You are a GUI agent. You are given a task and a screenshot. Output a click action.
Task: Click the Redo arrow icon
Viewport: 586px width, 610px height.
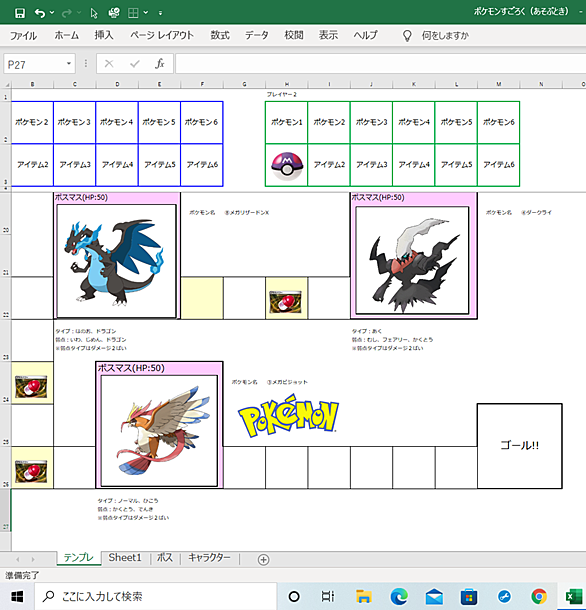[x=67, y=13]
